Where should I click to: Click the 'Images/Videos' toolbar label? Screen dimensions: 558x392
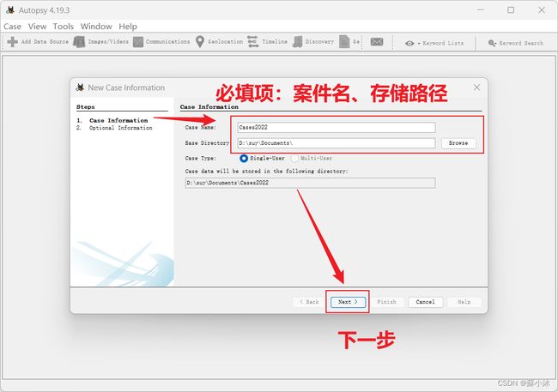coord(108,42)
